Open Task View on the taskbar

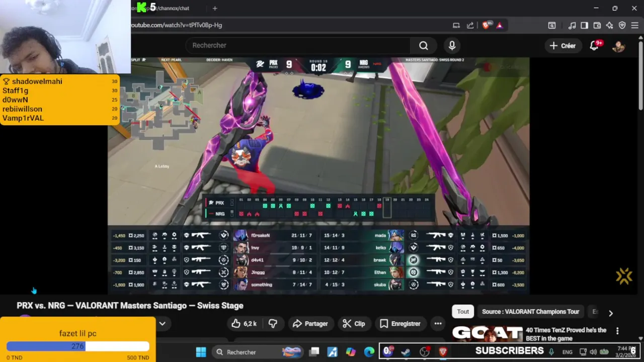(314, 352)
